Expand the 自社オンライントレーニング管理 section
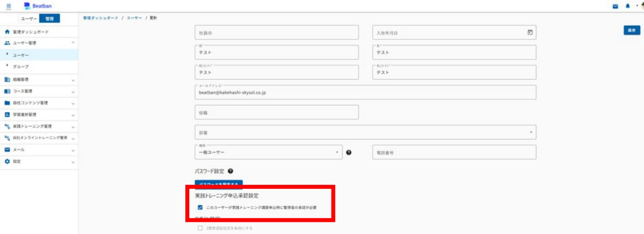The width and height of the screenshot is (644, 234). pos(73,139)
